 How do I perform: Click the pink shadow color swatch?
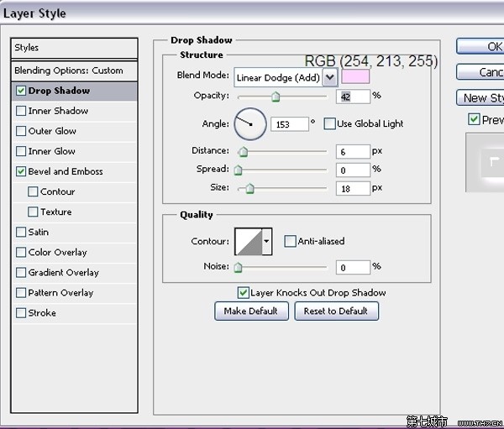355,77
